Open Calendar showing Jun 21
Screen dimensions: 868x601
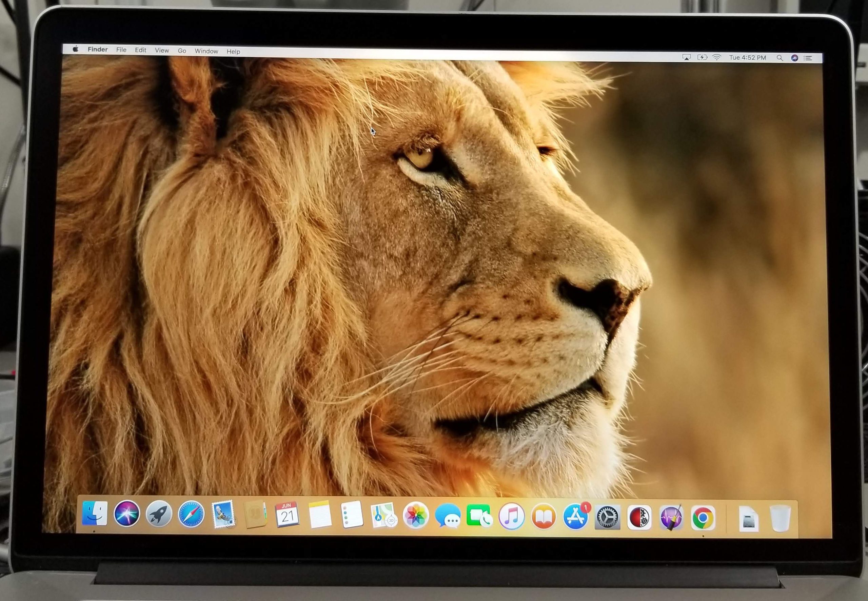click(x=287, y=515)
